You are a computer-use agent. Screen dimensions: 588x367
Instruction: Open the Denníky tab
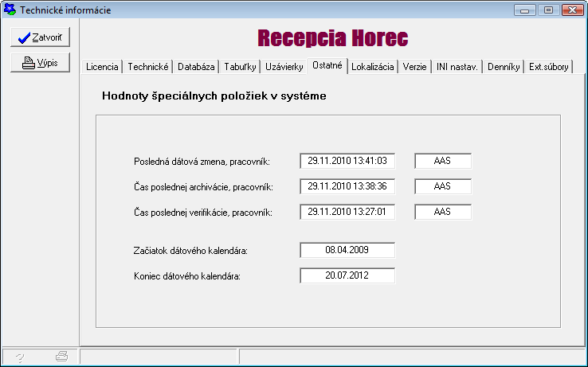click(504, 68)
